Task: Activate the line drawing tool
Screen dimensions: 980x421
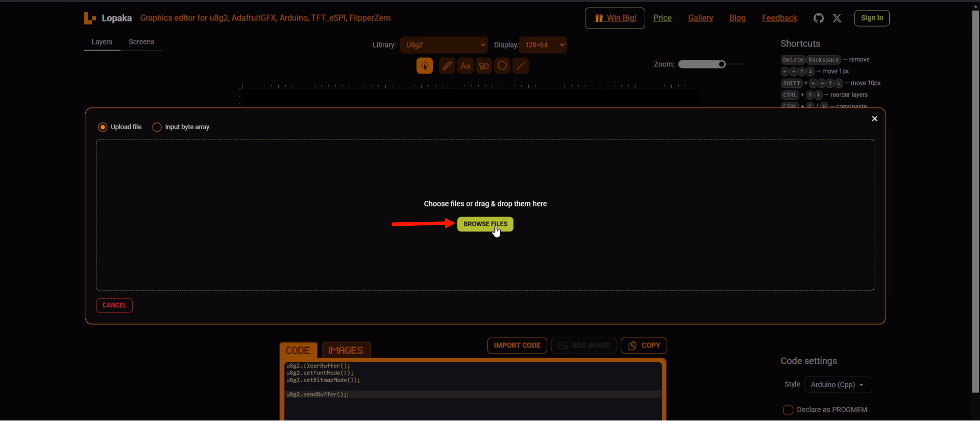Action: coord(520,66)
